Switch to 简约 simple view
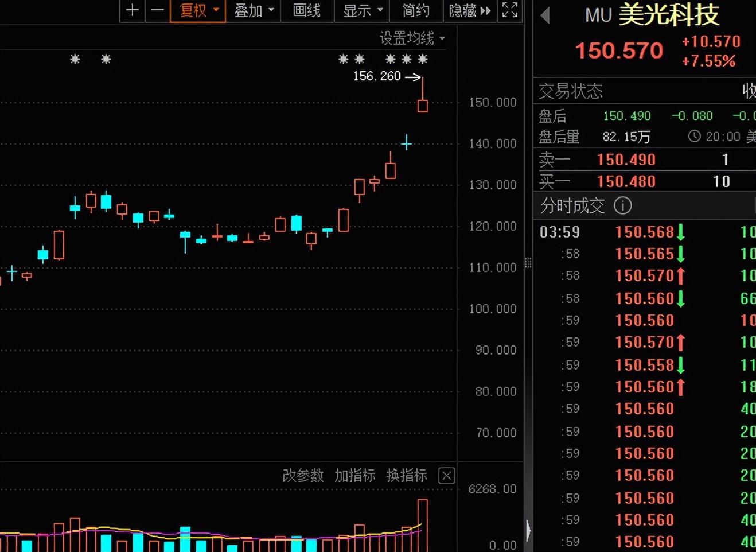The height and width of the screenshot is (552, 756). click(x=416, y=10)
